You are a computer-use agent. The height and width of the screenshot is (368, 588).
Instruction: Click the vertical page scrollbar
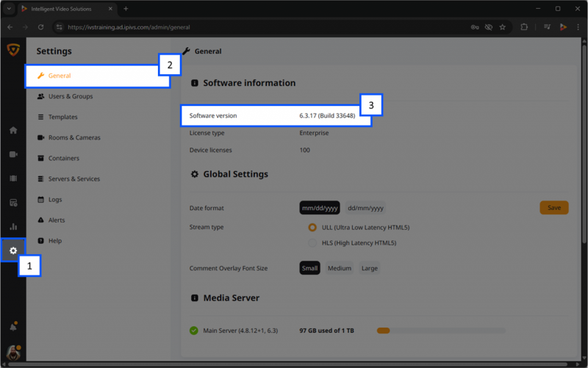click(x=584, y=144)
